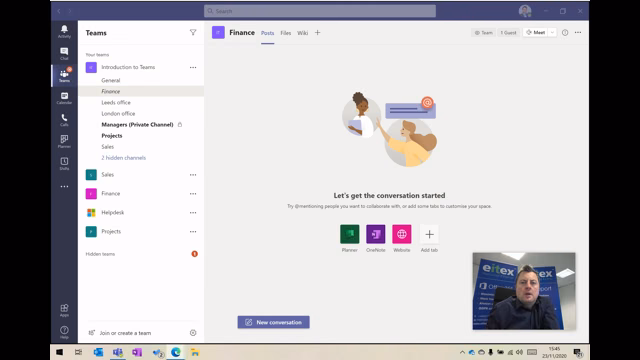The image size is (640, 360).
Task: Open the Apps store icon
Action: click(64, 310)
